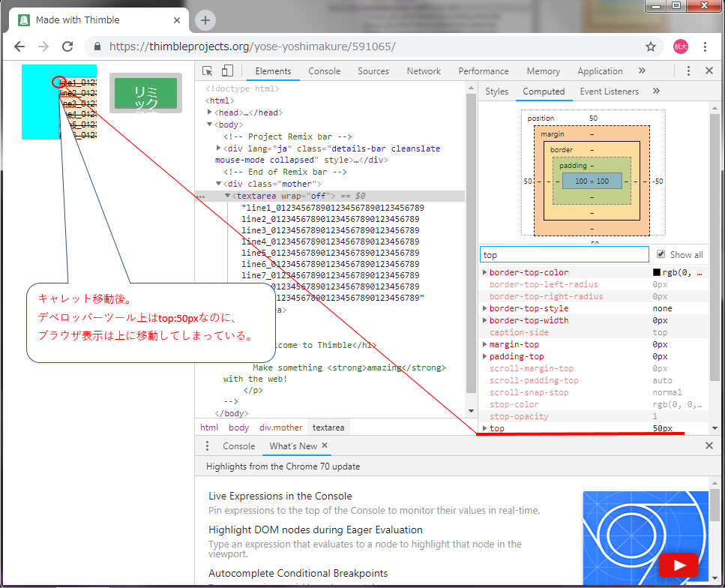Bookmark this page with star icon
This screenshot has height=588, width=725.
click(651, 46)
